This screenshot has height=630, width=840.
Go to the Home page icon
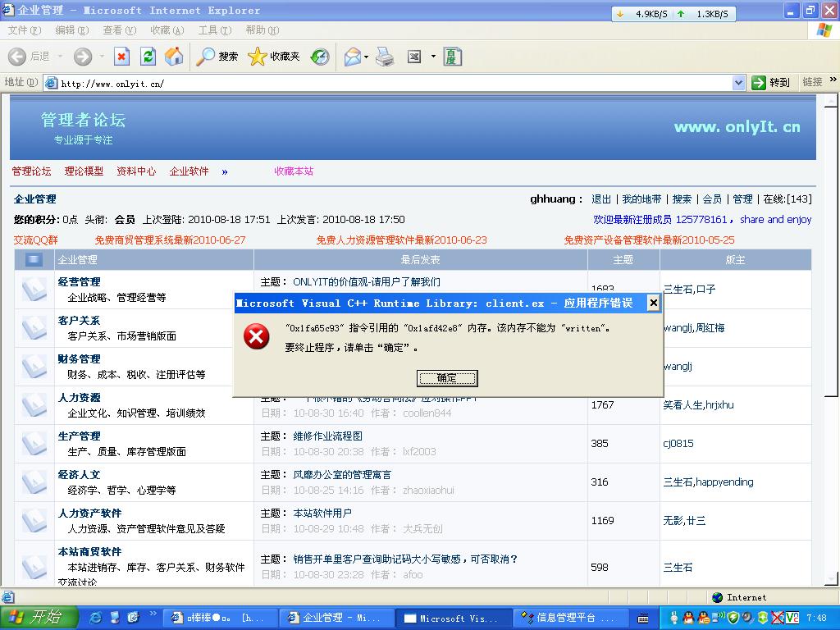coord(174,56)
